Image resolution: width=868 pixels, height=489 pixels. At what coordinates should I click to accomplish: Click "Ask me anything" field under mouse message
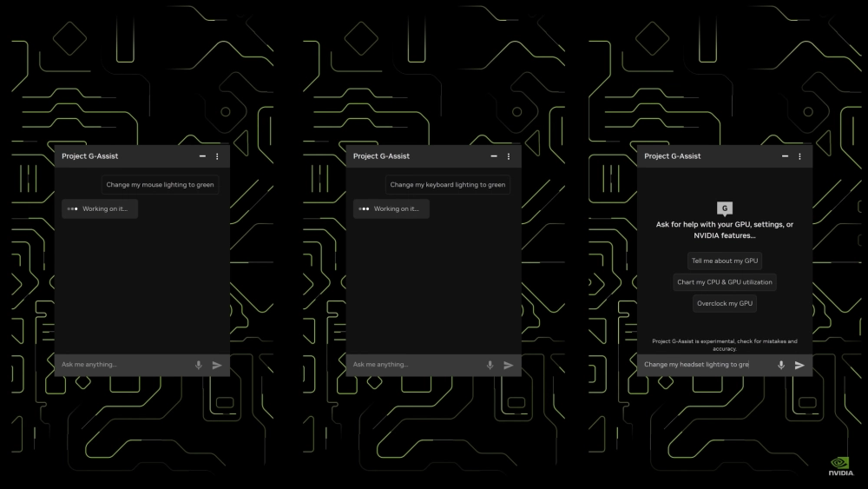tap(123, 365)
